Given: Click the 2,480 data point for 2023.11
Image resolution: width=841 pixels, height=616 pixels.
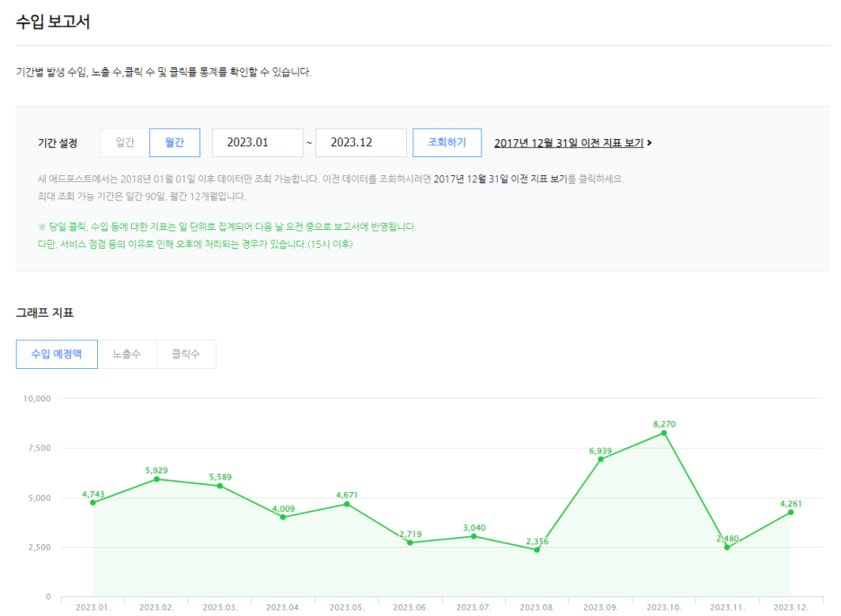Looking at the screenshot, I should (727, 548).
